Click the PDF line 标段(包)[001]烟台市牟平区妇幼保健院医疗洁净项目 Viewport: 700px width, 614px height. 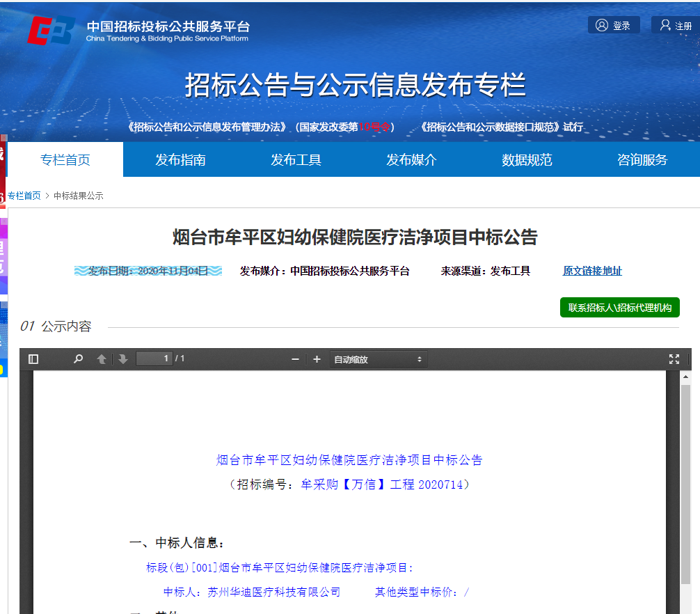click(x=280, y=567)
